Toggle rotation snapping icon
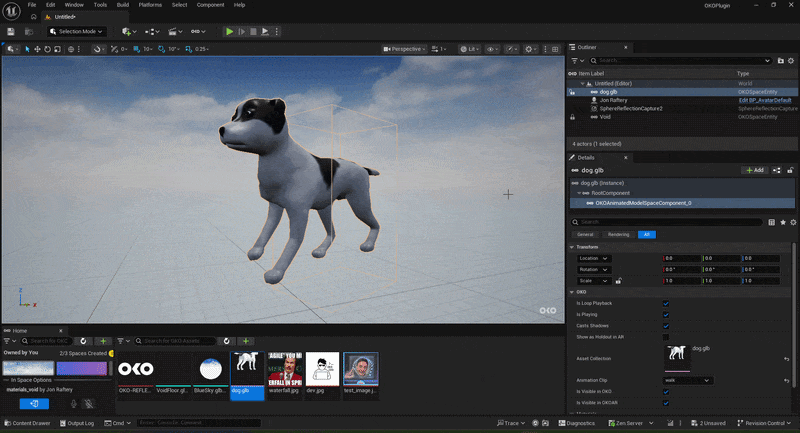The image size is (800, 433). point(161,49)
